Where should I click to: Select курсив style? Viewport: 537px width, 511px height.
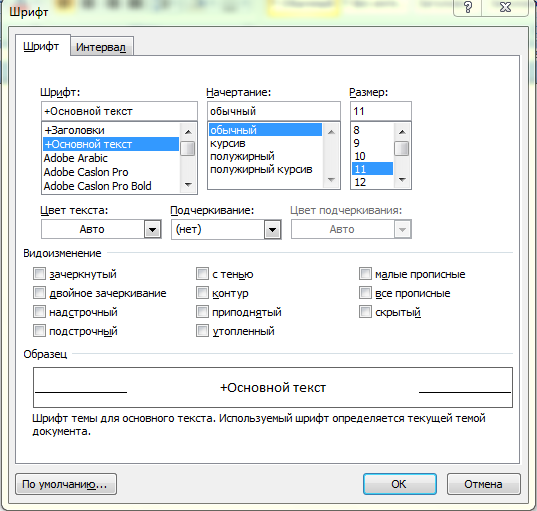[x=265, y=143]
